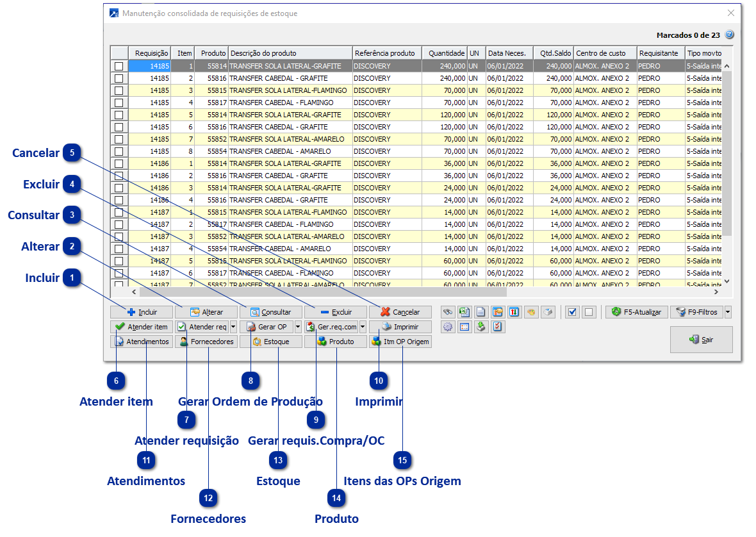Click the Sair button to exit
Viewport: 756px width, 537px height.
pyautogui.click(x=701, y=340)
